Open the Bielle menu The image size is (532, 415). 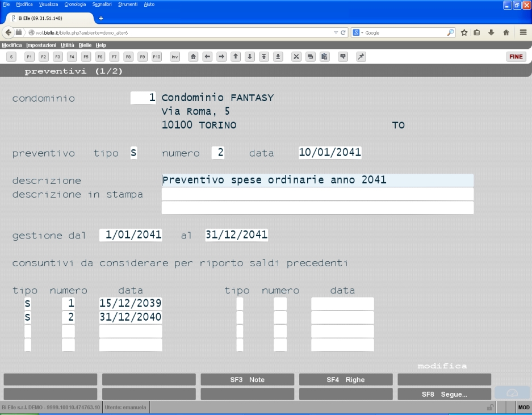tap(85, 45)
